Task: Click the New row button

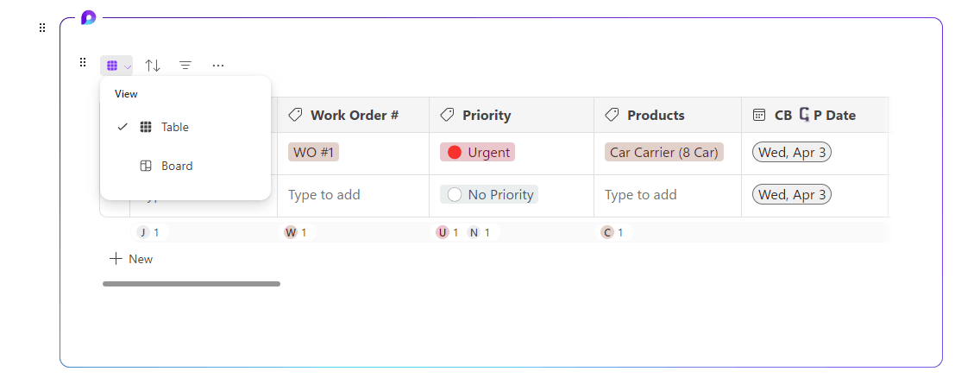Action: pyautogui.click(x=131, y=259)
